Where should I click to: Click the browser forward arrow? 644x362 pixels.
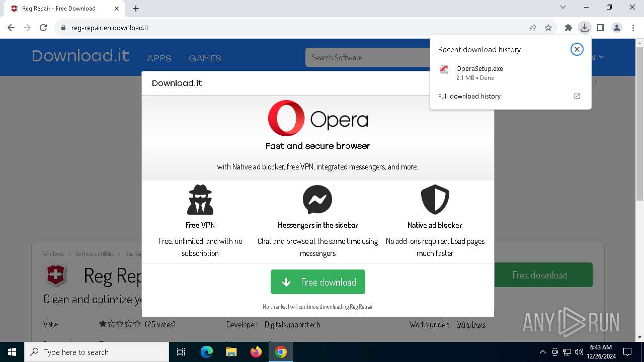(x=27, y=28)
